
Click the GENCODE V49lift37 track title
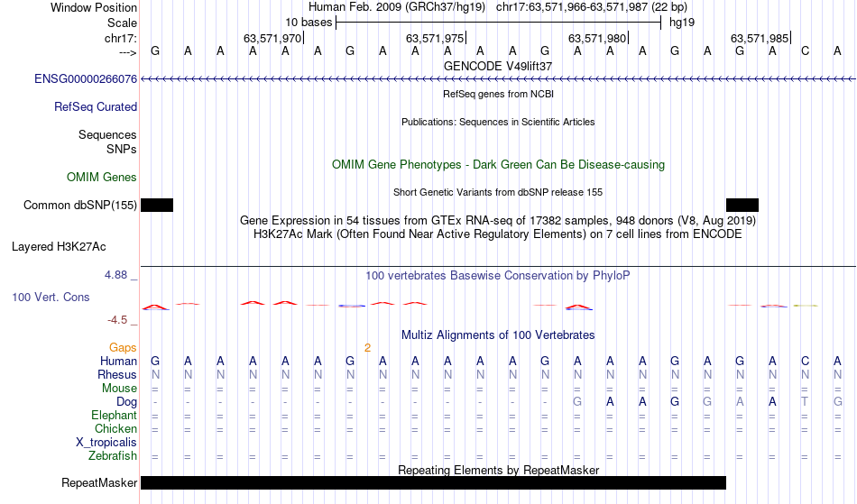[498, 66]
